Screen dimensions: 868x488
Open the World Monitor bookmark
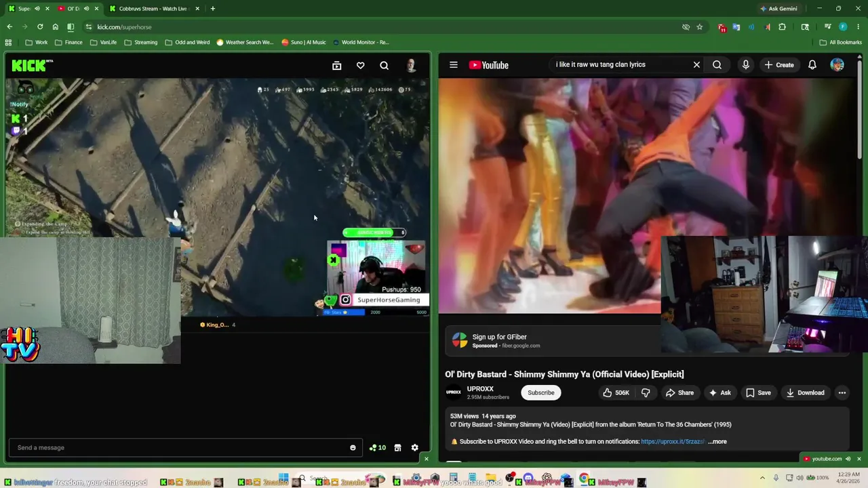coord(361,42)
